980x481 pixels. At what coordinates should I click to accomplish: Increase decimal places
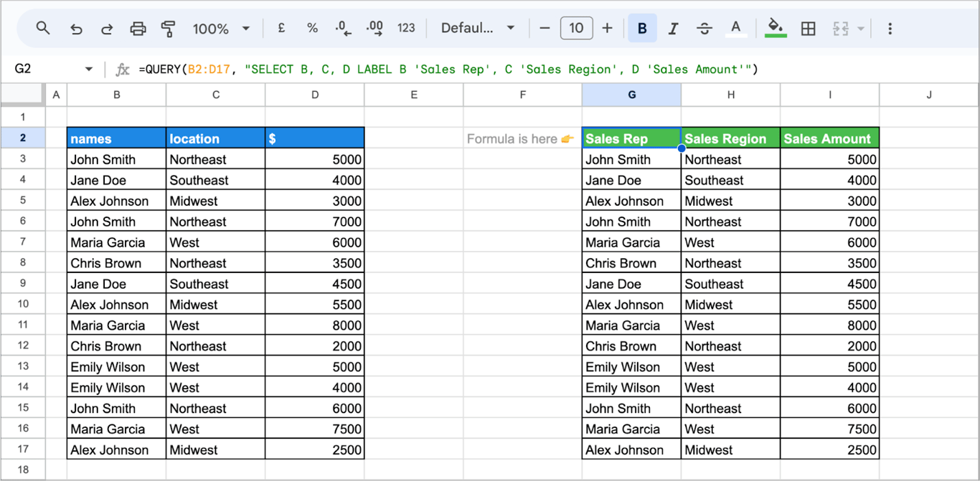pyautogui.click(x=374, y=28)
